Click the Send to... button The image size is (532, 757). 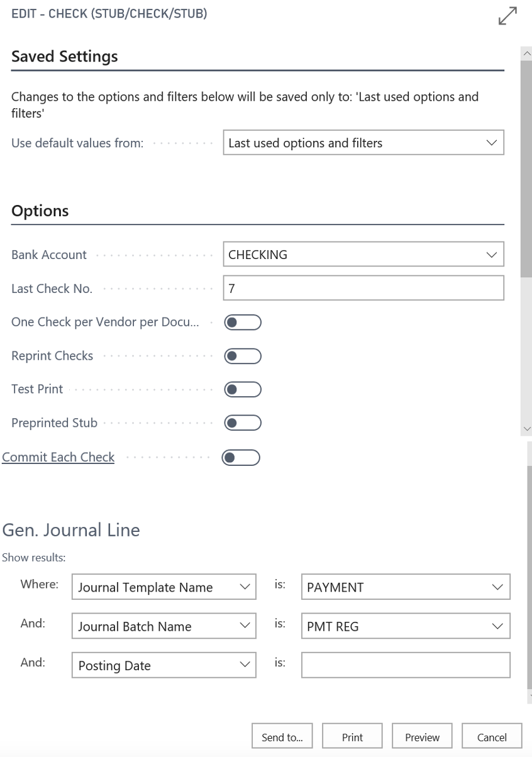282,736
